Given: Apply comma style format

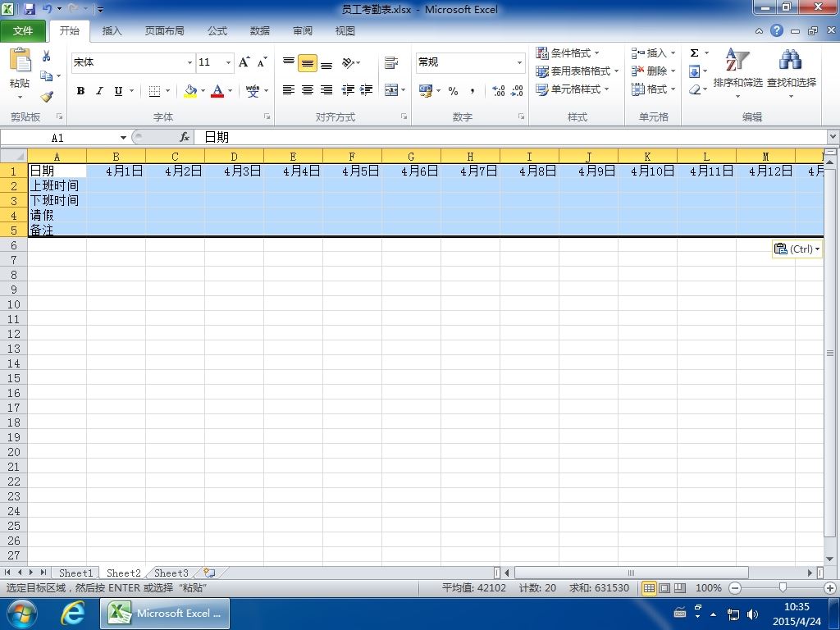Looking at the screenshot, I should (x=472, y=91).
